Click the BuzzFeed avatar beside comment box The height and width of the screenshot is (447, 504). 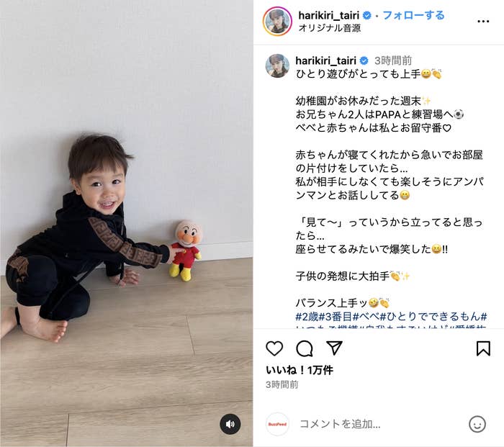pos(277,424)
